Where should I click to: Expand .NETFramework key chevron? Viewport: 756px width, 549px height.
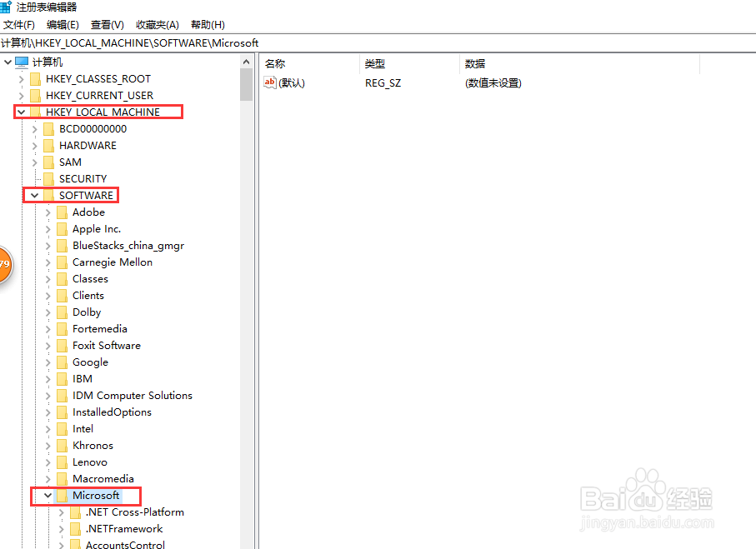click(x=61, y=529)
